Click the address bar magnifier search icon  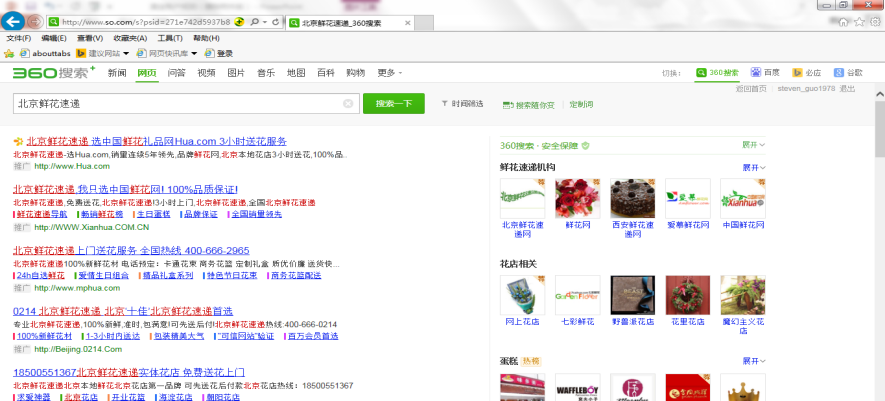pos(254,22)
